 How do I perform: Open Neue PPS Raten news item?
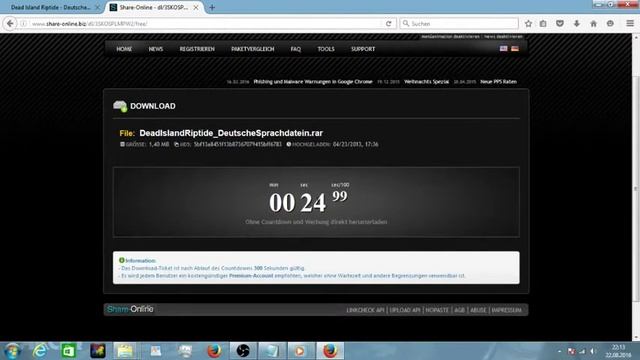pos(498,82)
